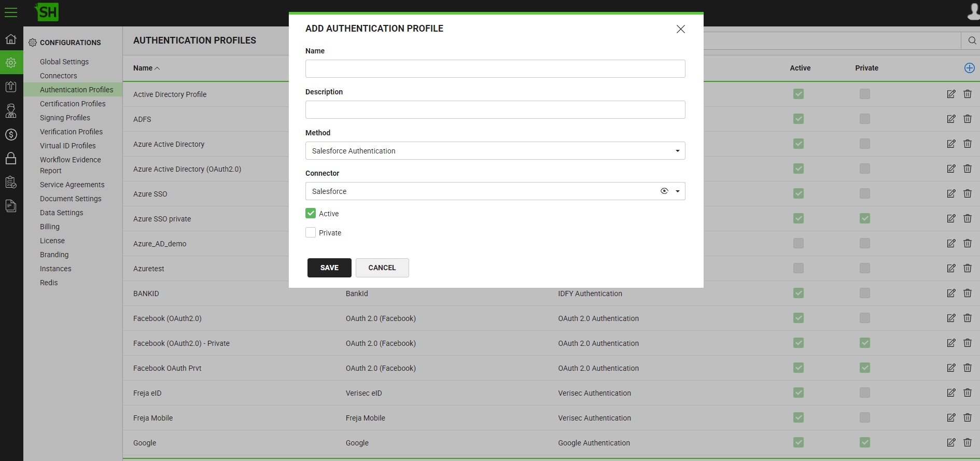Toggle Active checkbox for Azuretest row
The height and width of the screenshot is (461, 980).
tap(799, 268)
